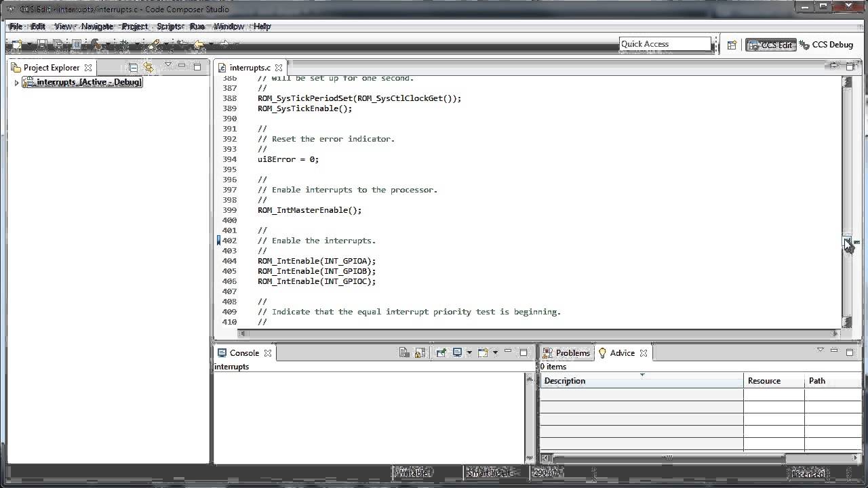Open Project Explorer view menu triangle
Viewport: 868px width, 488px height.
(x=168, y=66)
